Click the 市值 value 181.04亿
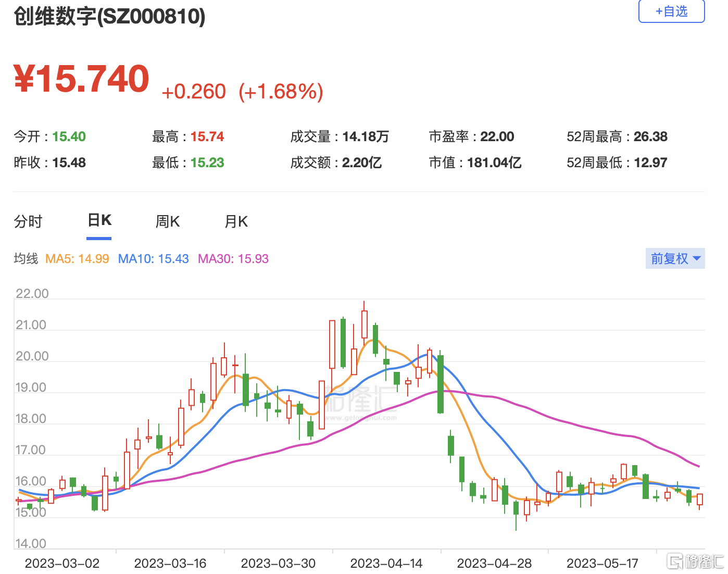 [494, 163]
